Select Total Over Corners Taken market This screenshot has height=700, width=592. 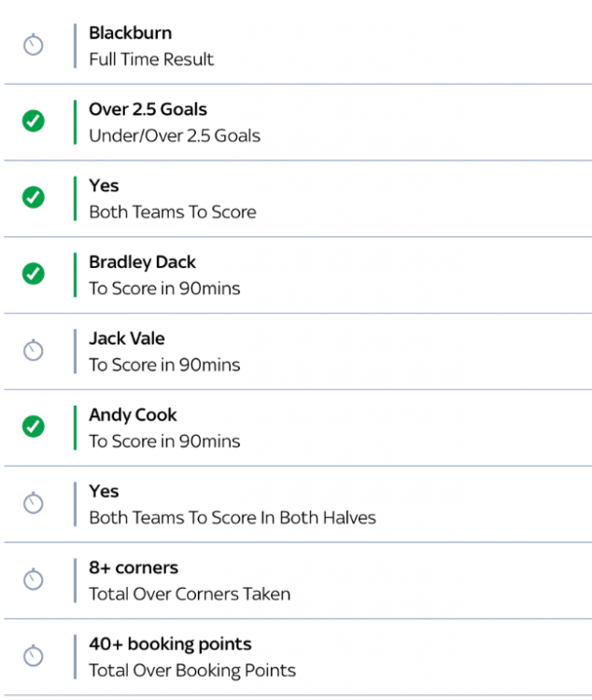click(x=190, y=594)
